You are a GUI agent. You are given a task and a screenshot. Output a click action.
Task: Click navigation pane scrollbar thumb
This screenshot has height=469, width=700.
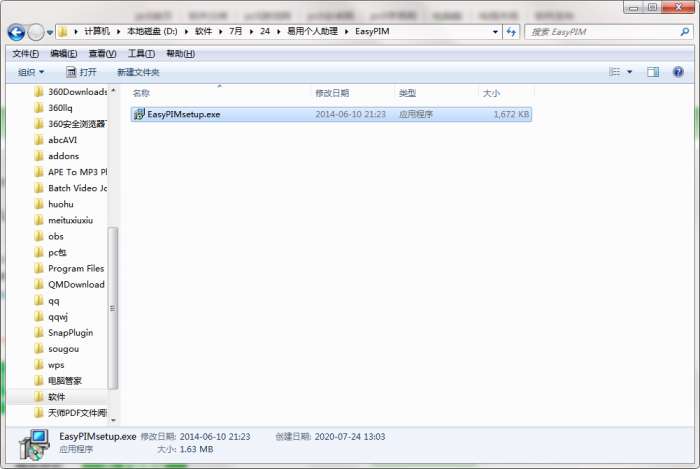pos(112,308)
